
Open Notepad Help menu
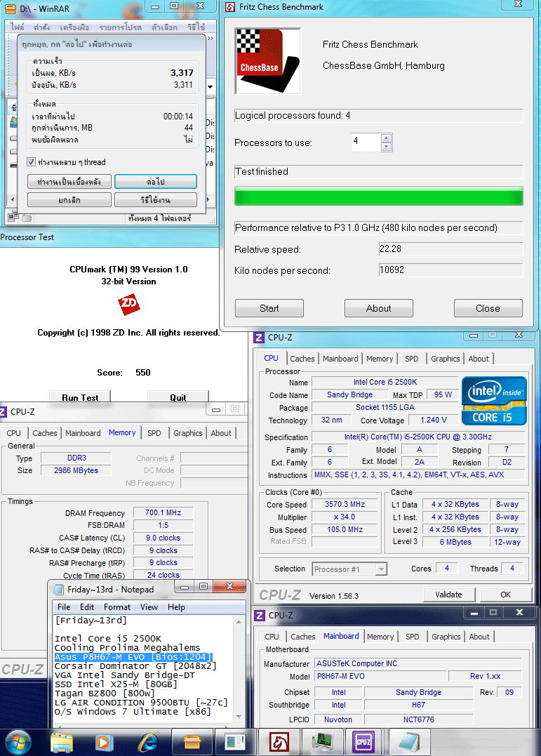(x=177, y=607)
